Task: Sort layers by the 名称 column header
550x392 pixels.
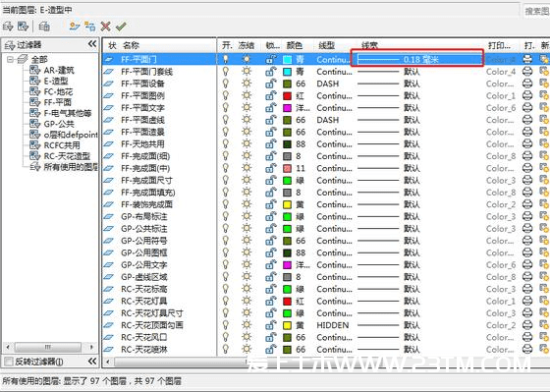Action: [131, 45]
